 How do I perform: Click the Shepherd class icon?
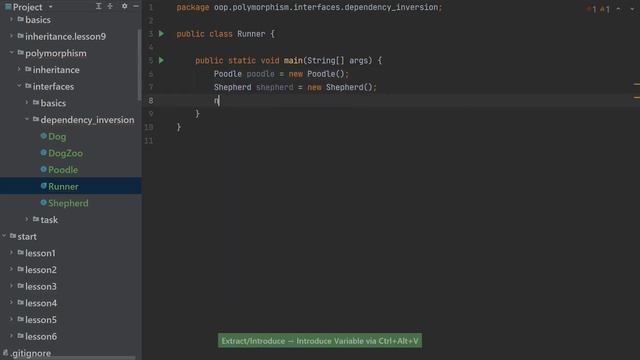pyautogui.click(x=44, y=203)
